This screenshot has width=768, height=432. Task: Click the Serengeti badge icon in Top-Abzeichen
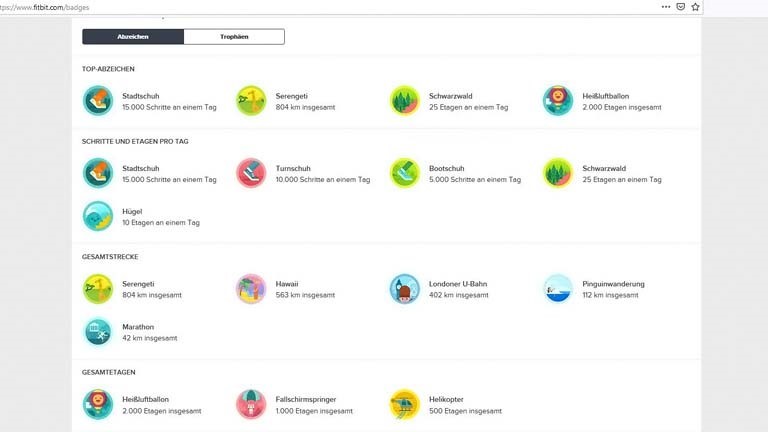pyautogui.click(x=251, y=100)
